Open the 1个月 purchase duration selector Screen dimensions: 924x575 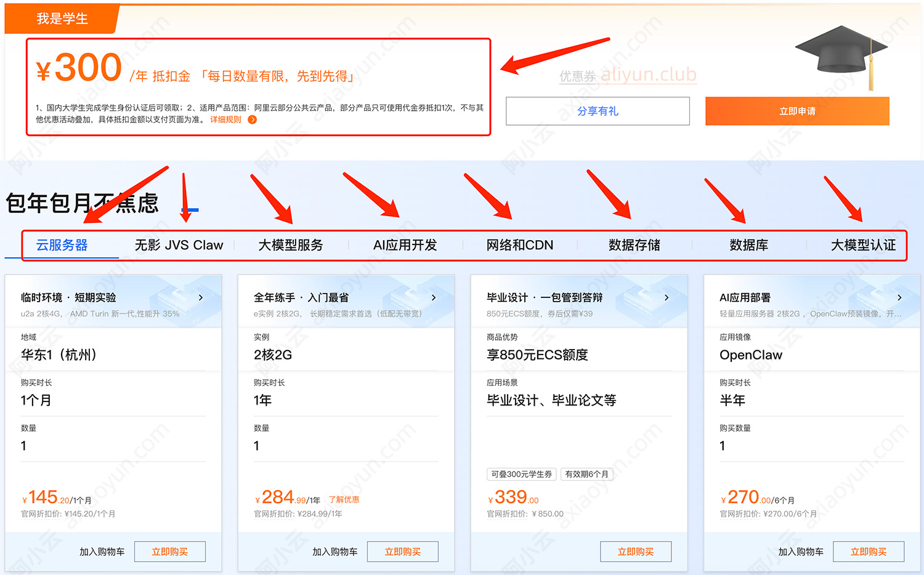[113, 400]
